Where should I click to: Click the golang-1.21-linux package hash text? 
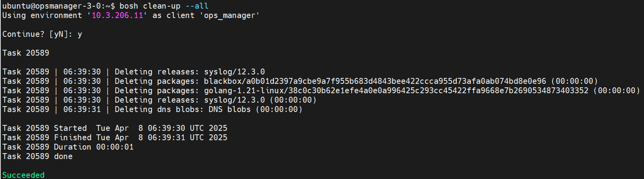[x=396, y=90]
